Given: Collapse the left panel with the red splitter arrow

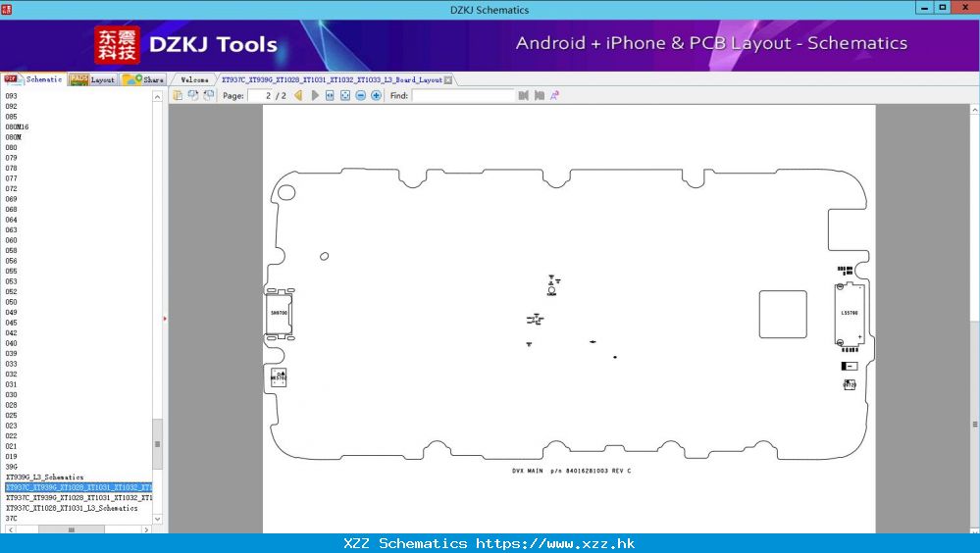Looking at the screenshot, I should click(x=165, y=319).
